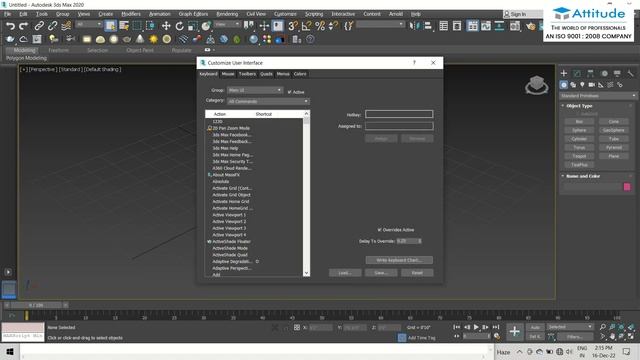Viewport: 640px width, 360px height.
Task: Toggle the 3D Snaps icon
Action: point(293,26)
